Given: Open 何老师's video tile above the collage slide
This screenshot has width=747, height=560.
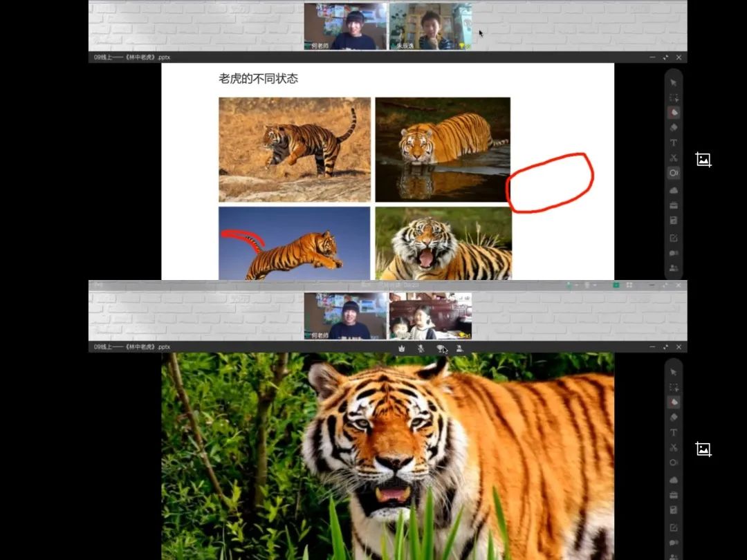Looking at the screenshot, I should pyautogui.click(x=345, y=26).
